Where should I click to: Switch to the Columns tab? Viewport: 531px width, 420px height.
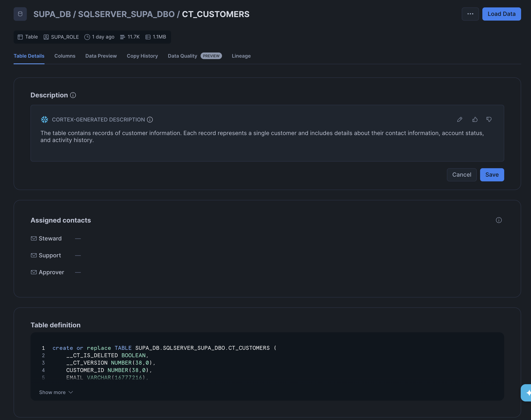tap(65, 56)
